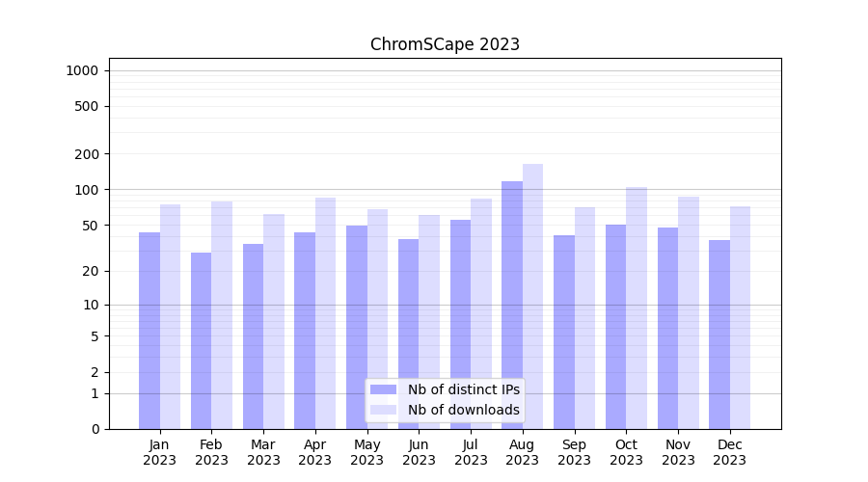
Task: Click the 100 y-axis tick label
Action: [x=87, y=190]
